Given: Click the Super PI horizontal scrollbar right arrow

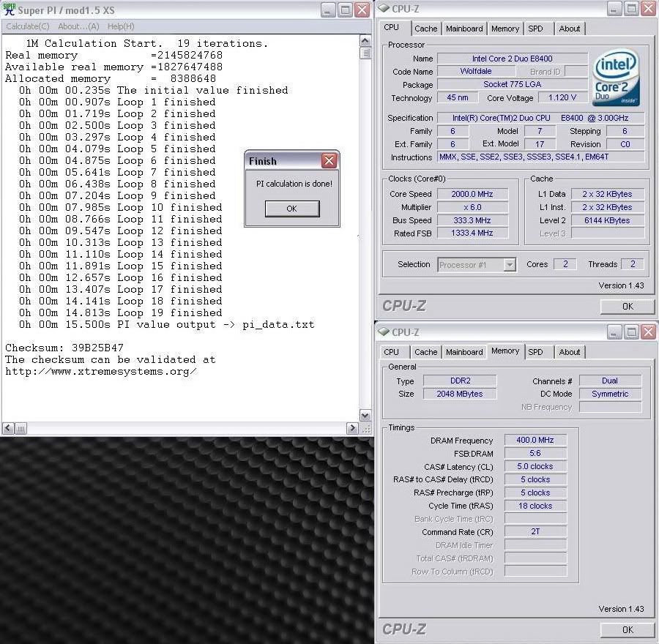Looking at the screenshot, I should (352, 428).
